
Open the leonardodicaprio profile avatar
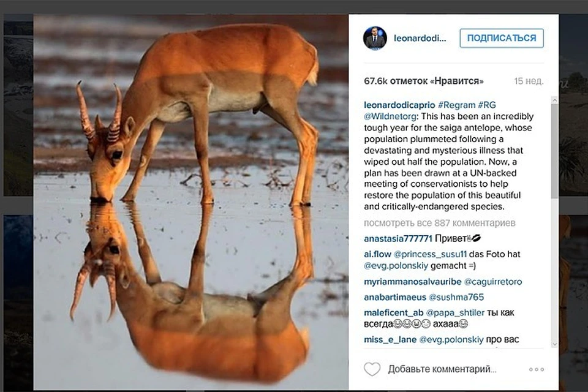pos(375,38)
